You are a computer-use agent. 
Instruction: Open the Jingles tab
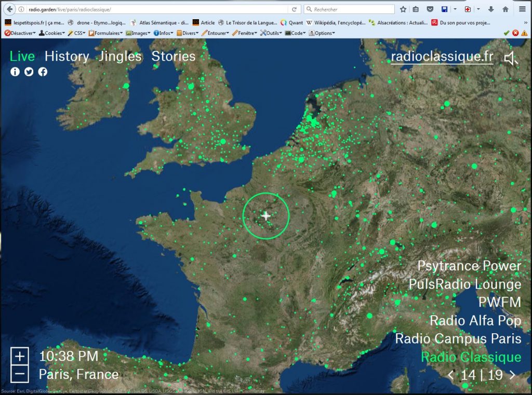click(x=120, y=56)
